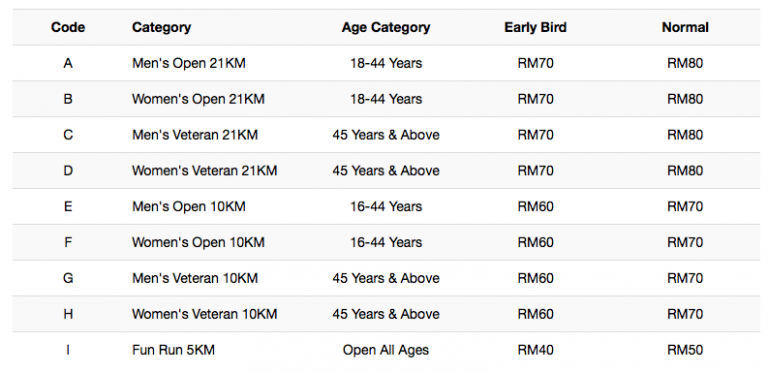Select Women's Open 10KM category cell
Screen dimensions: 768x373
coord(198,242)
